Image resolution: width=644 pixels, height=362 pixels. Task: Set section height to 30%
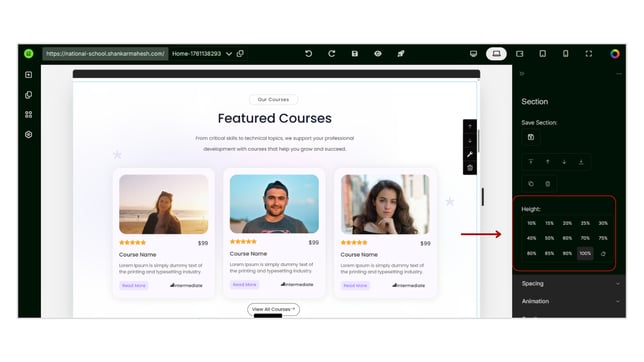click(x=603, y=223)
